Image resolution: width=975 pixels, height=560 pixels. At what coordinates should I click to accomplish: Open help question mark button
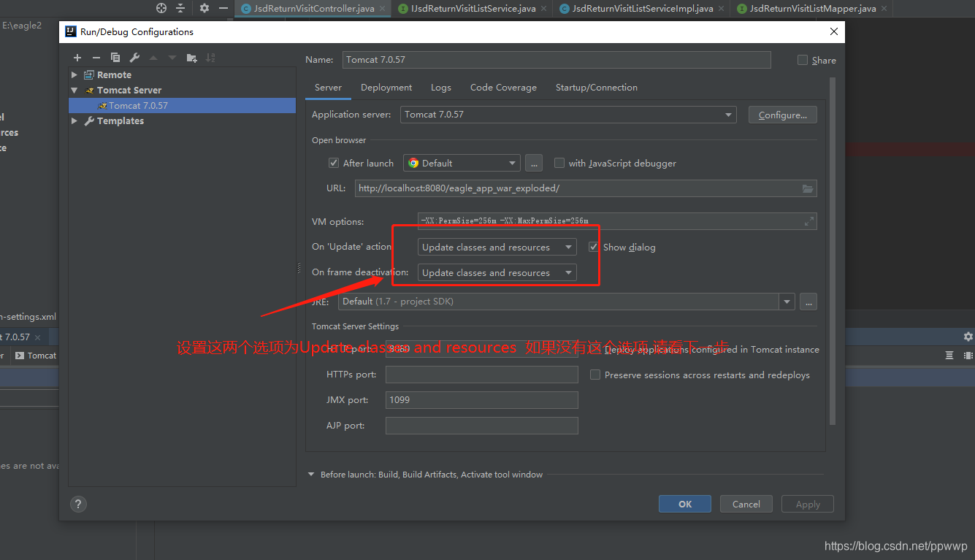coord(78,504)
